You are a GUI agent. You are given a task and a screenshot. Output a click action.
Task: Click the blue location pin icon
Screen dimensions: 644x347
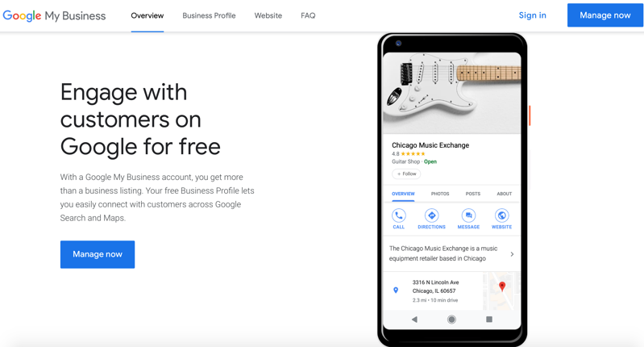[396, 291]
